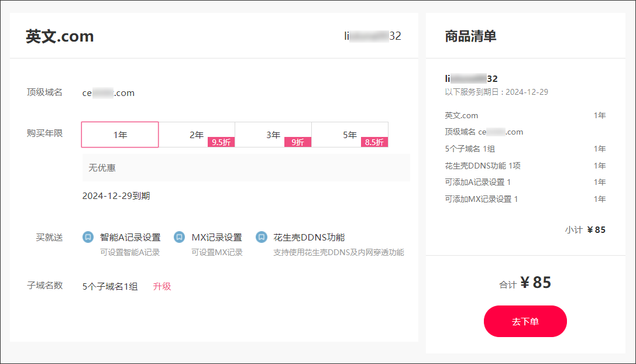This screenshot has height=364, width=636.
Task: Click 可设置智能A记录 description text
Action: [130, 252]
